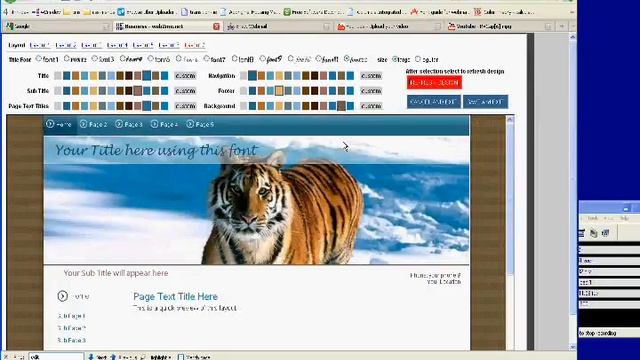
Task: Click the preview pane scrollbar up arrow
Action: (510, 119)
